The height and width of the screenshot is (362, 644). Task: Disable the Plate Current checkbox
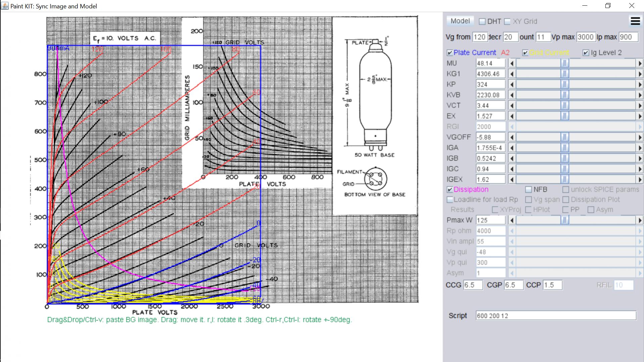click(x=450, y=53)
